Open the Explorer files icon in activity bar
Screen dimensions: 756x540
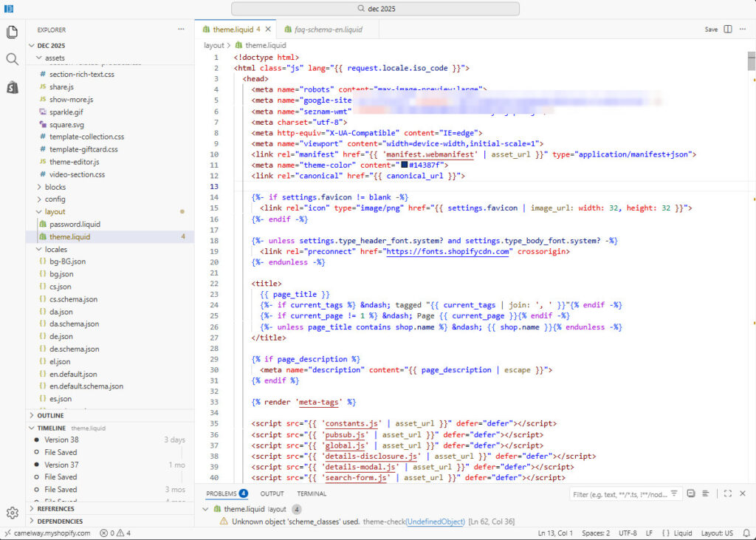point(12,32)
